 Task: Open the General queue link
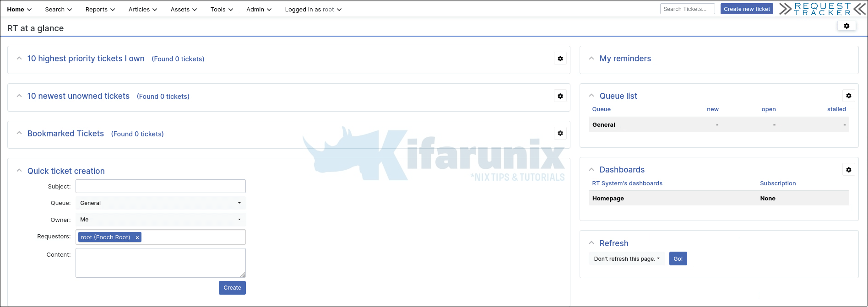click(604, 124)
